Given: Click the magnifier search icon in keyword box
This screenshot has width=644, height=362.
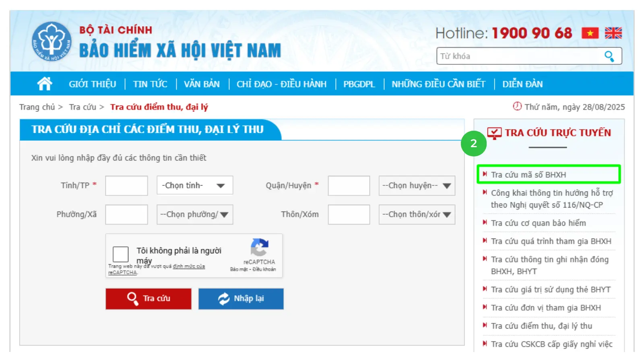Looking at the screenshot, I should point(609,56).
